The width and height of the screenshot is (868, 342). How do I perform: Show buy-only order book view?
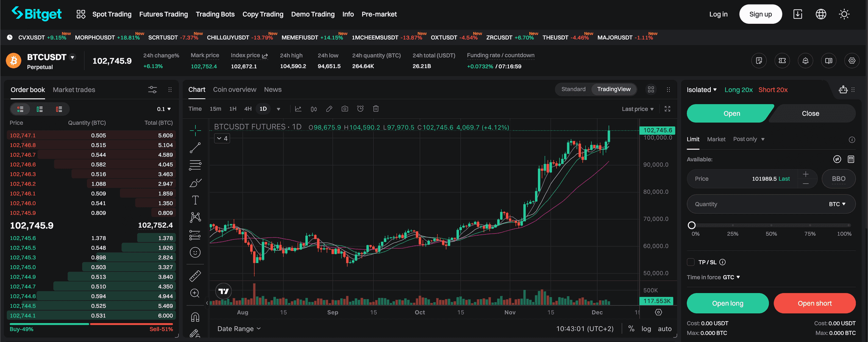[x=40, y=109]
